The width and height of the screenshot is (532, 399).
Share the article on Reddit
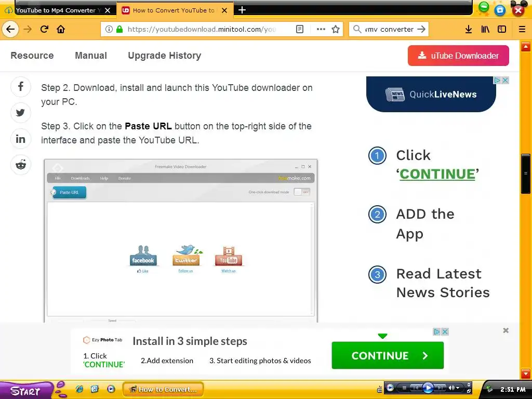21,165
